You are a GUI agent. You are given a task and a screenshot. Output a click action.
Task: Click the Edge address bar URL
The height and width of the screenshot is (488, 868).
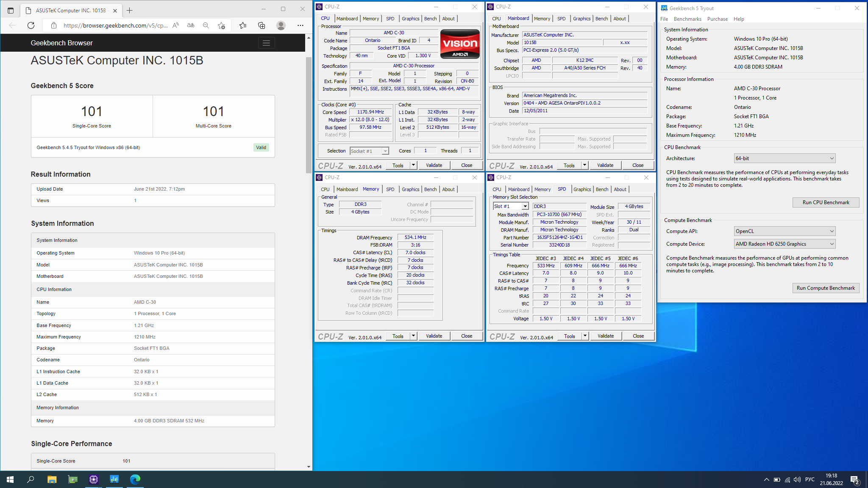pyautogui.click(x=115, y=25)
